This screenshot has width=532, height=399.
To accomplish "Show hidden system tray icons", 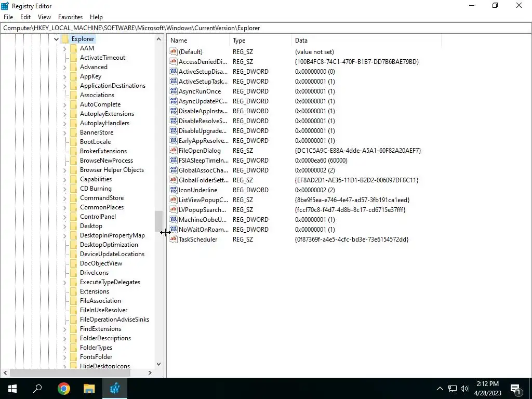I will (440, 389).
